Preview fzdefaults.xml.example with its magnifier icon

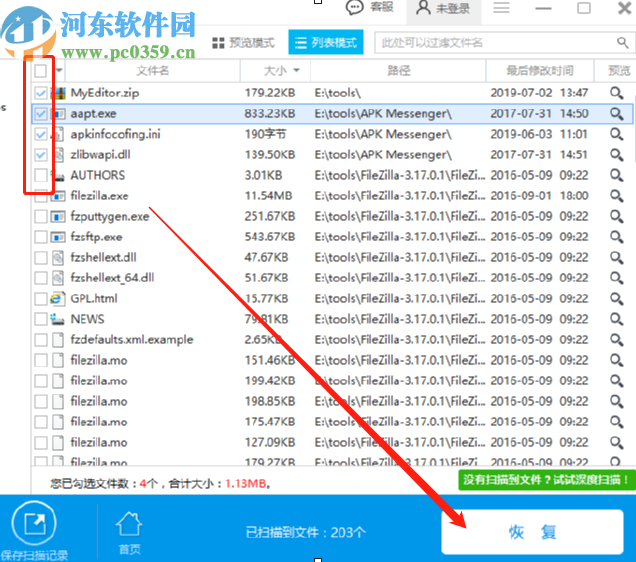617,340
